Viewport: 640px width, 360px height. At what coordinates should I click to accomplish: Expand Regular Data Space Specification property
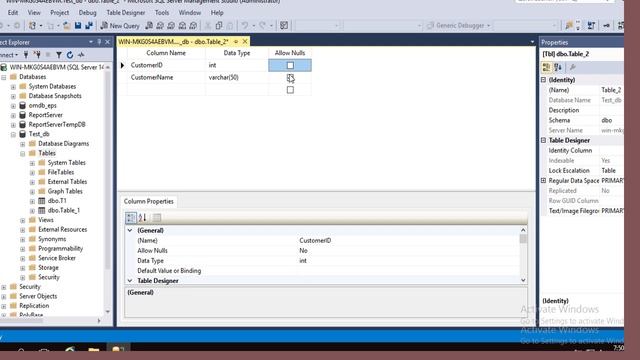544,180
